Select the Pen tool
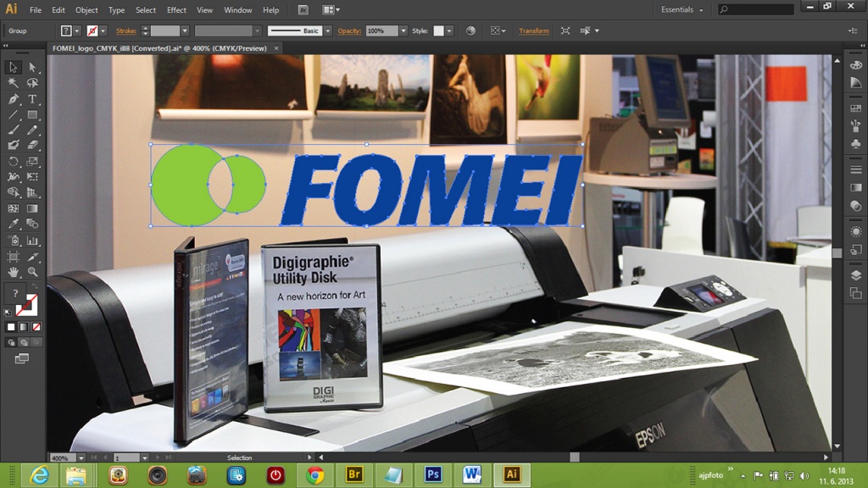Image resolution: width=868 pixels, height=488 pixels. [x=14, y=99]
